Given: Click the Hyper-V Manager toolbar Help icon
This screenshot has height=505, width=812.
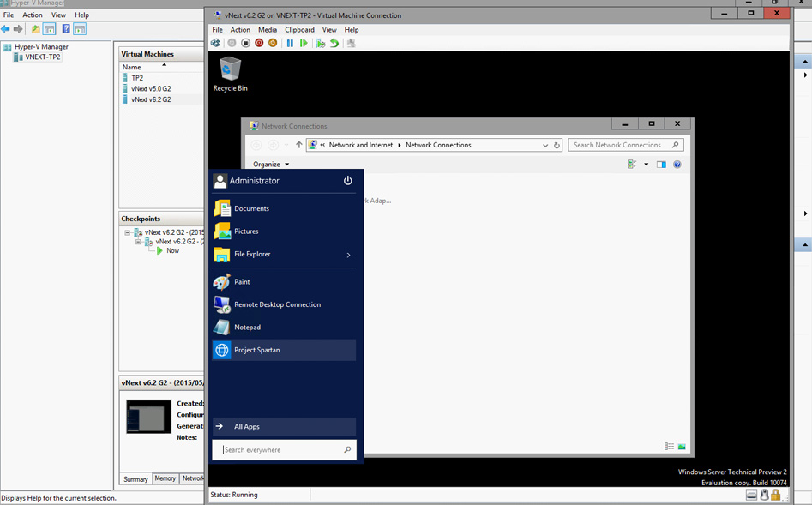Looking at the screenshot, I should [66, 29].
